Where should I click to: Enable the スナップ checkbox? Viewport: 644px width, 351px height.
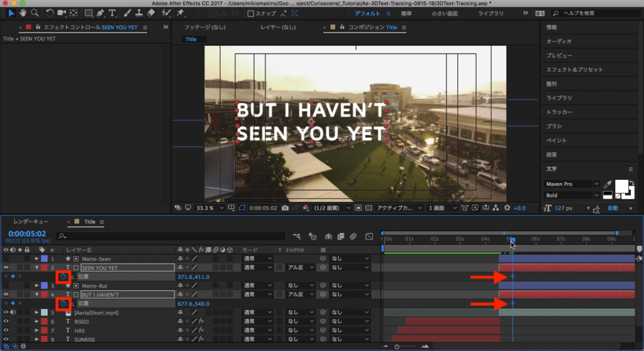click(251, 13)
